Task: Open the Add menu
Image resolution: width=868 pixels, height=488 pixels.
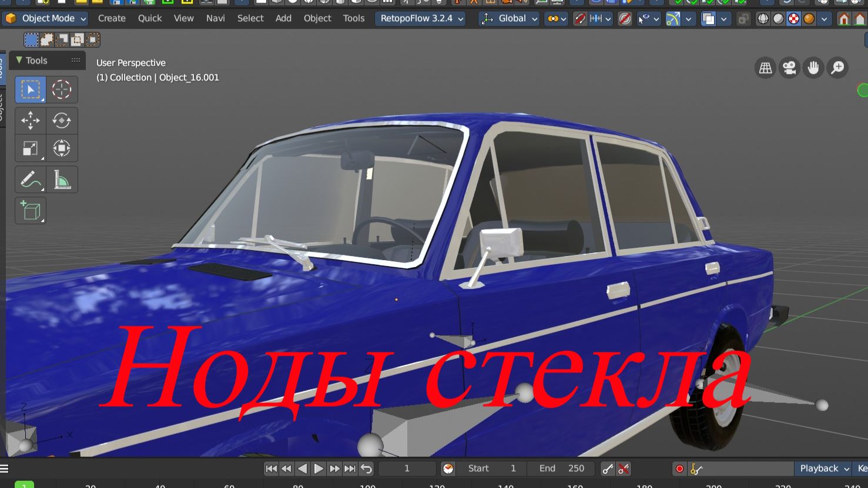Action: tap(283, 19)
